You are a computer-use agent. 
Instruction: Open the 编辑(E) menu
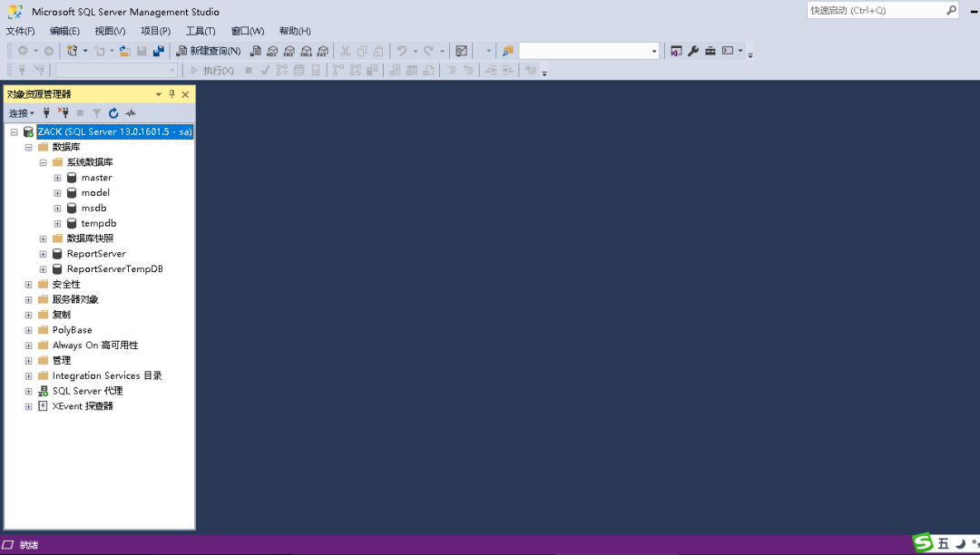pos(65,31)
